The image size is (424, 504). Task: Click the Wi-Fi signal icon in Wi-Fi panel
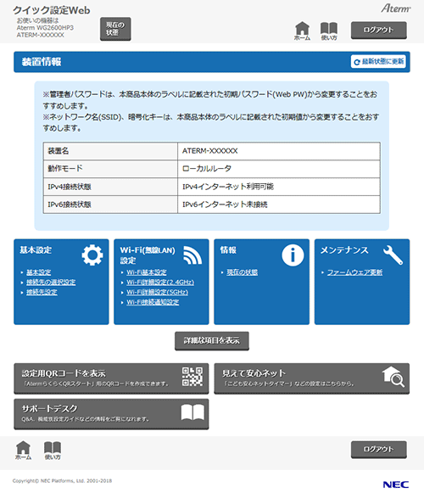pyautogui.click(x=192, y=255)
